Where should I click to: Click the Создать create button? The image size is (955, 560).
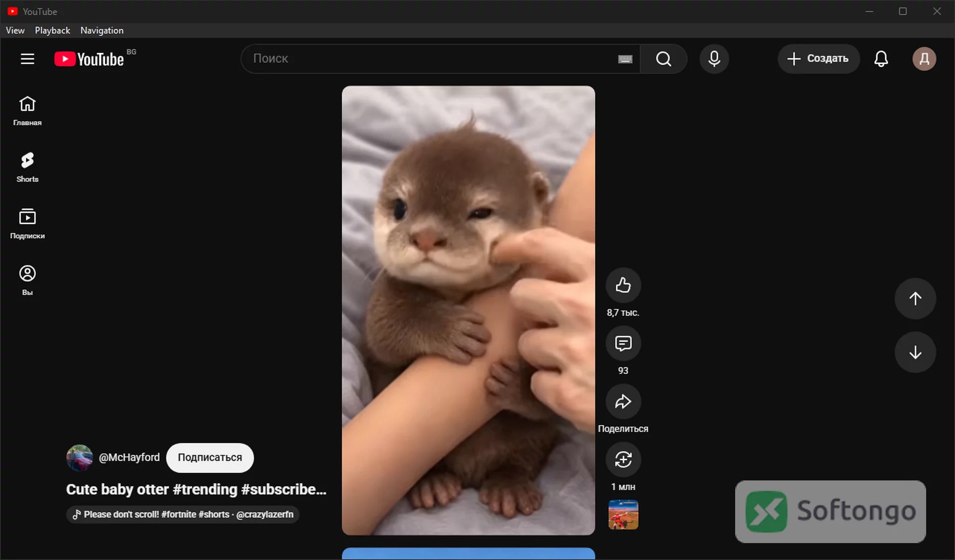[x=818, y=59]
